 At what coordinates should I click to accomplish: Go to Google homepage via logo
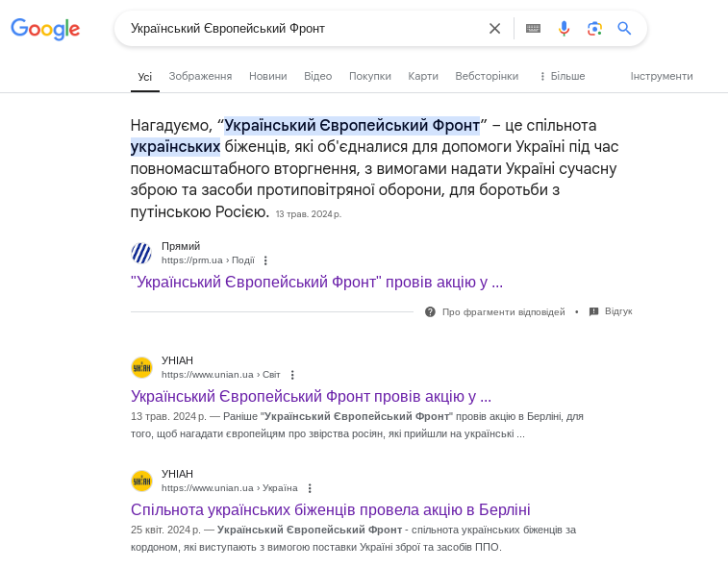(45, 29)
